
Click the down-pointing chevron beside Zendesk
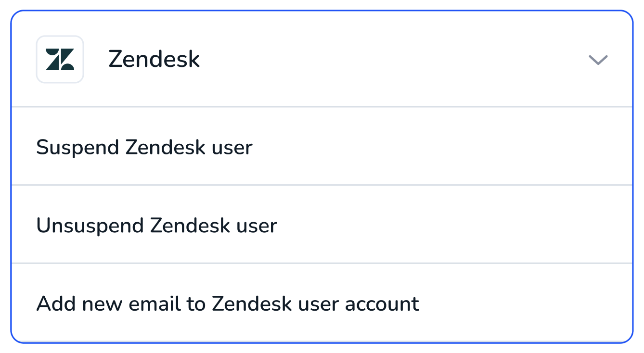tap(598, 60)
